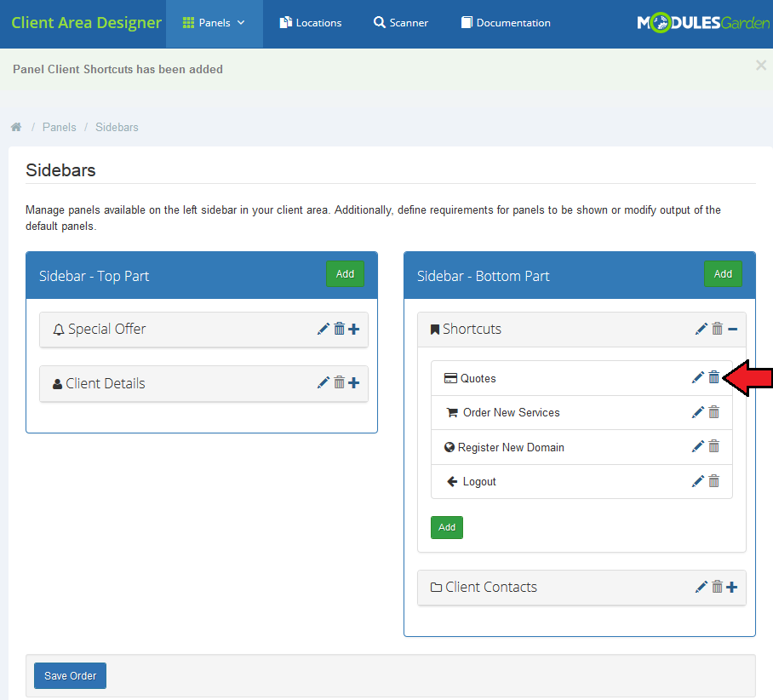Delete the Order New Services item
Viewport: 773px width, 700px height.
(714, 412)
